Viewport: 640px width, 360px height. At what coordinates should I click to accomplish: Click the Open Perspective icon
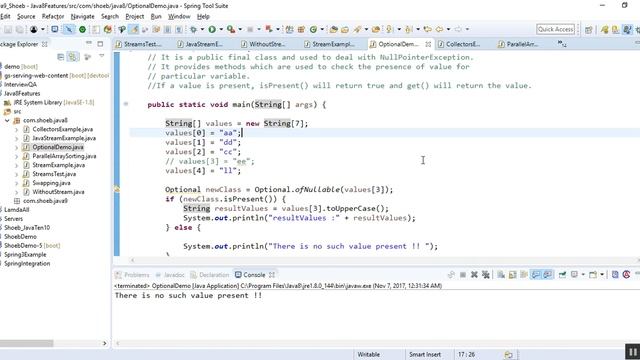pyautogui.click(x=589, y=29)
